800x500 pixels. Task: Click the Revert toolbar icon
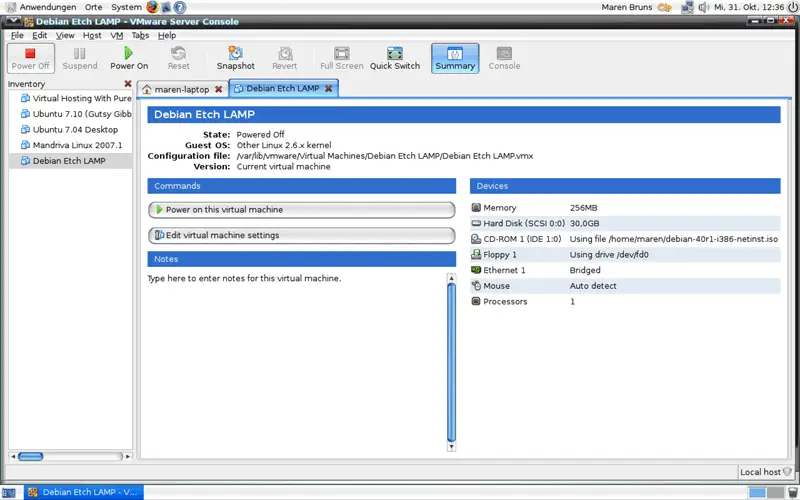[x=285, y=58]
